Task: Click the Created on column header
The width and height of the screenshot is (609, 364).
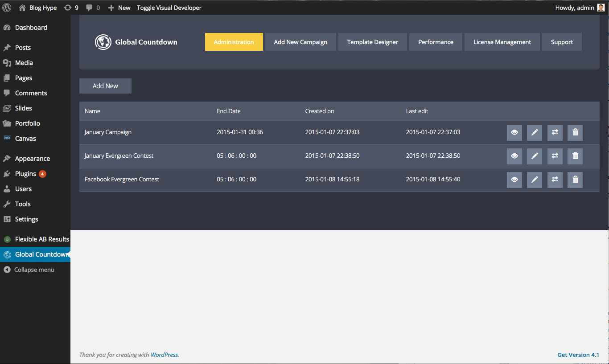Action: [320, 111]
